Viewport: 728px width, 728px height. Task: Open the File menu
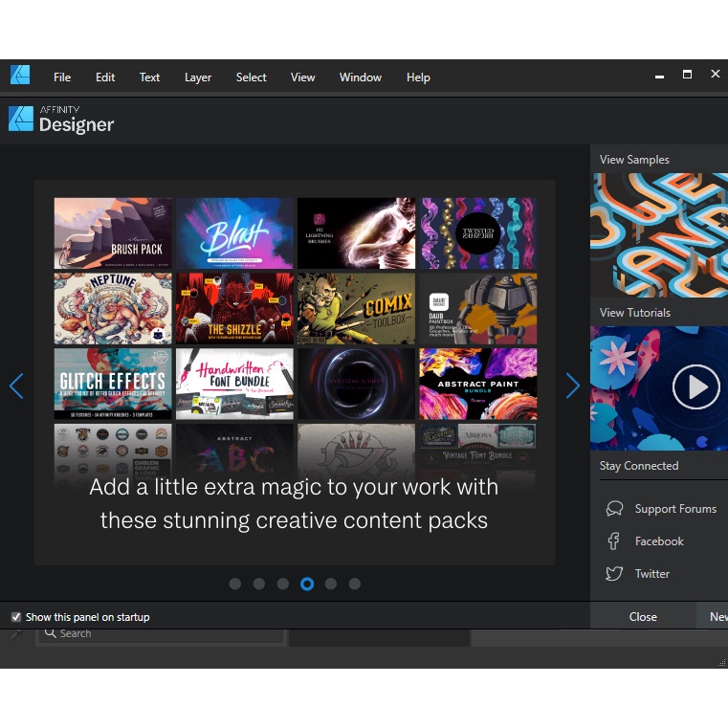click(x=62, y=77)
